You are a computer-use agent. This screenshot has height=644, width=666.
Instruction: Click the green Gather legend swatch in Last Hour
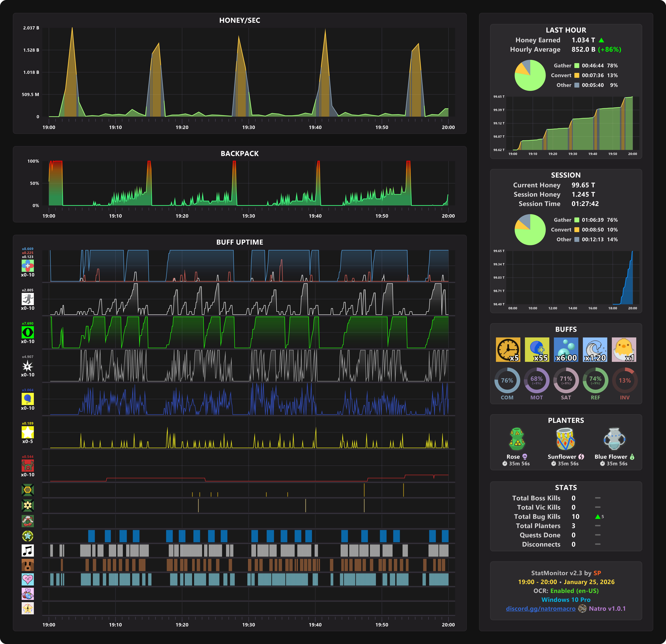point(577,66)
